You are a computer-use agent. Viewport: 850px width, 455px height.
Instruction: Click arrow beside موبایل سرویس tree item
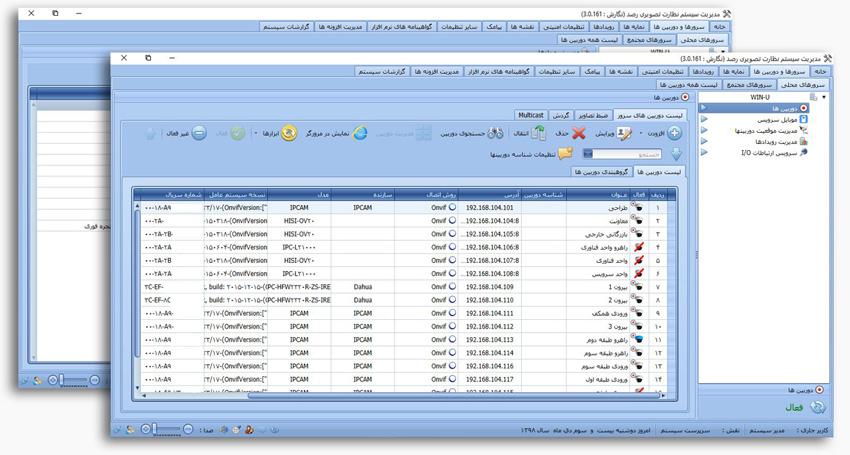704,119
